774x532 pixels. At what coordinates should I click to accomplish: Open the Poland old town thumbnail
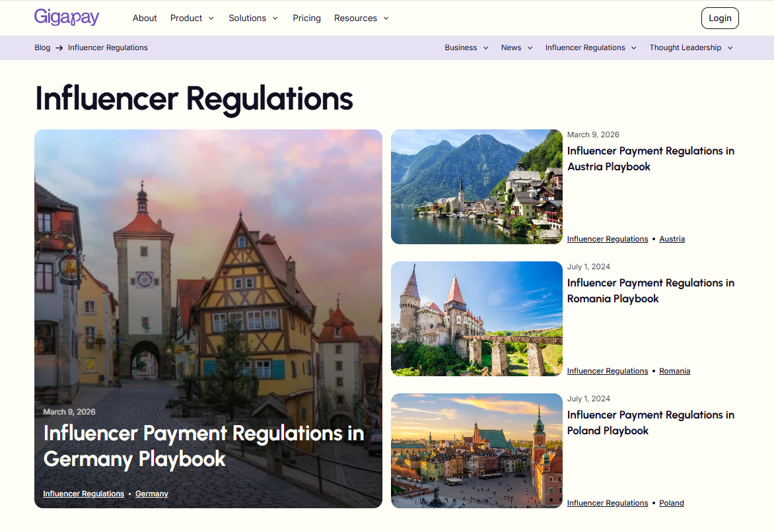pyautogui.click(x=476, y=451)
